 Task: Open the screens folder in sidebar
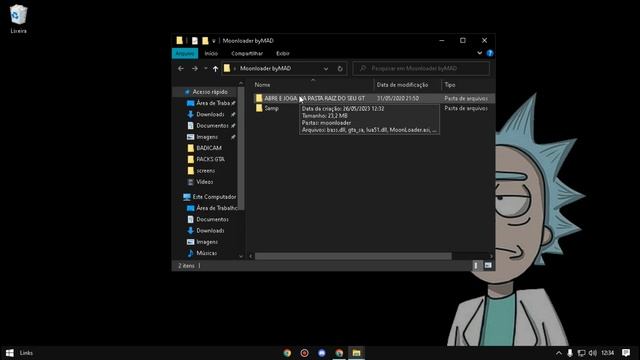pos(205,171)
